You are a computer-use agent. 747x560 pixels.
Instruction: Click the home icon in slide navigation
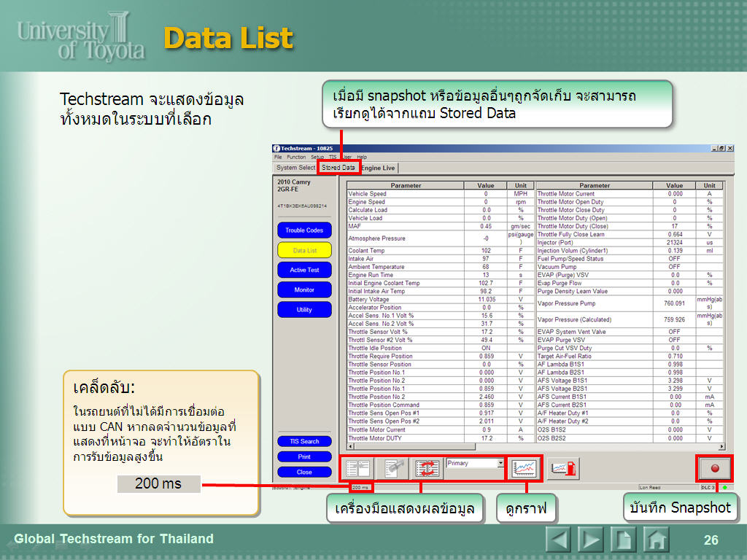(656, 540)
